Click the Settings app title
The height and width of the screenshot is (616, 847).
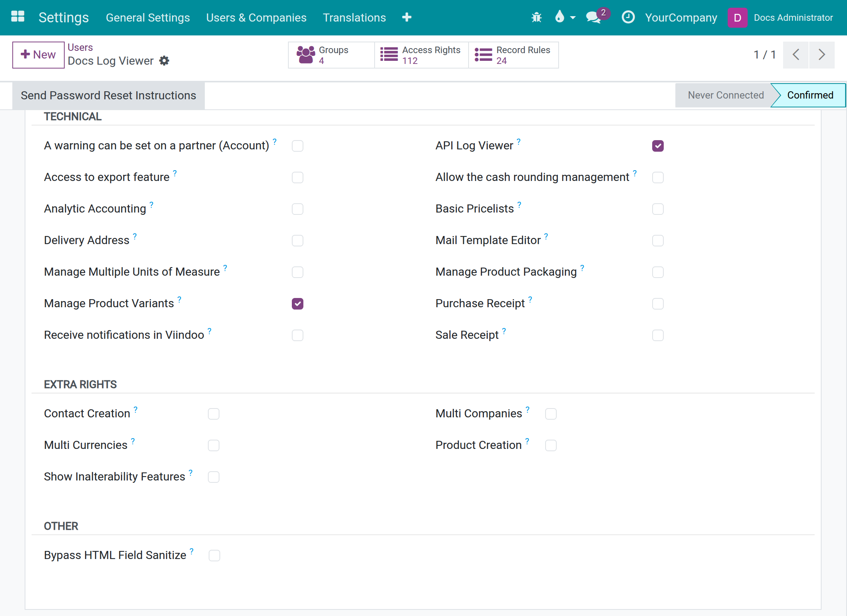(x=64, y=18)
